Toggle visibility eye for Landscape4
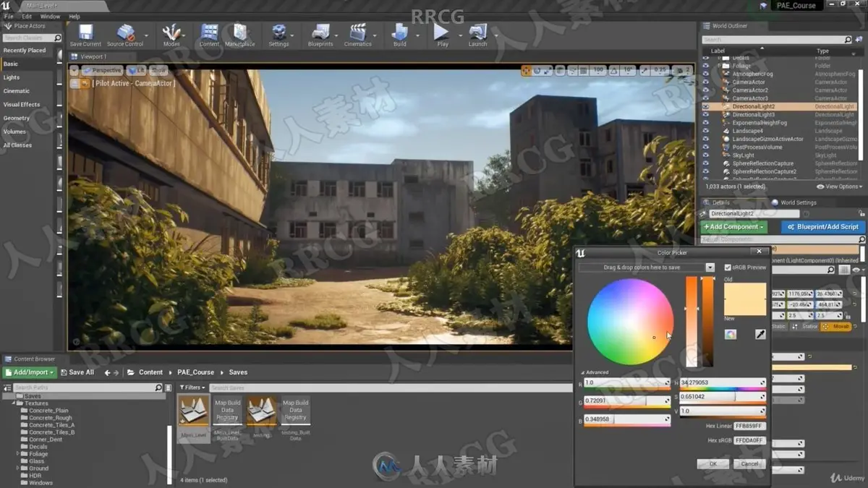Screen dimensions: 868x488 [706, 131]
